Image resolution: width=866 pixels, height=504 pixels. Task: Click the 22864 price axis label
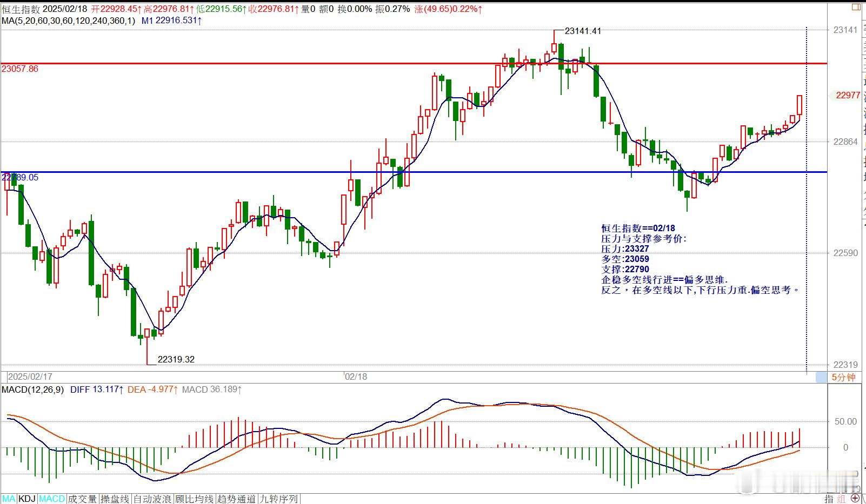click(x=845, y=142)
